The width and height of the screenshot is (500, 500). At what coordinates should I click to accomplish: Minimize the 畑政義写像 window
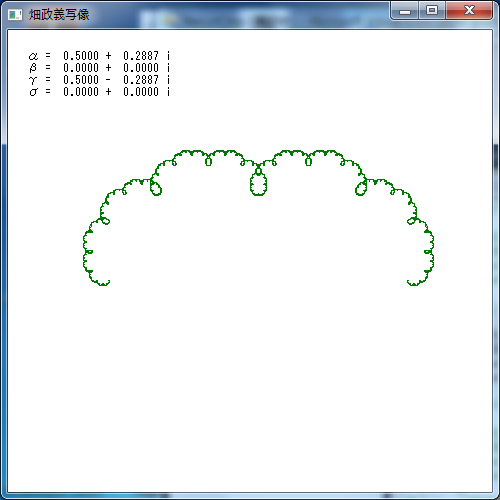[x=405, y=11]
